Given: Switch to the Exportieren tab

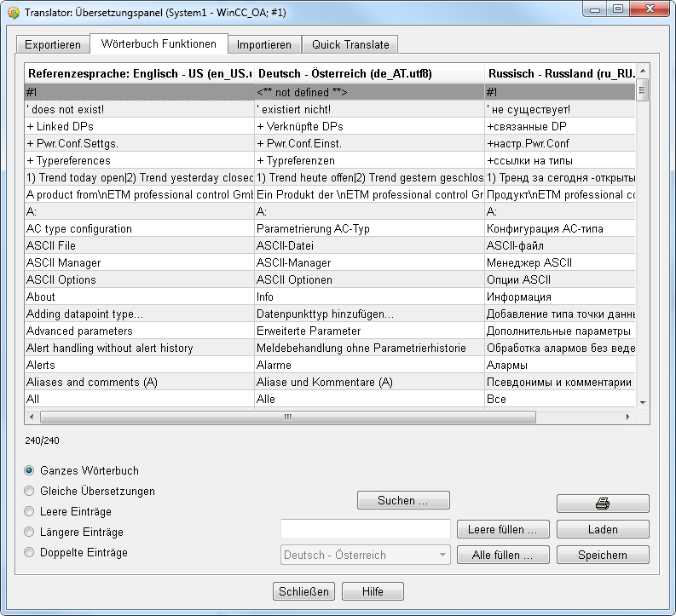Looking at the screenshot, I should [53, 44].
